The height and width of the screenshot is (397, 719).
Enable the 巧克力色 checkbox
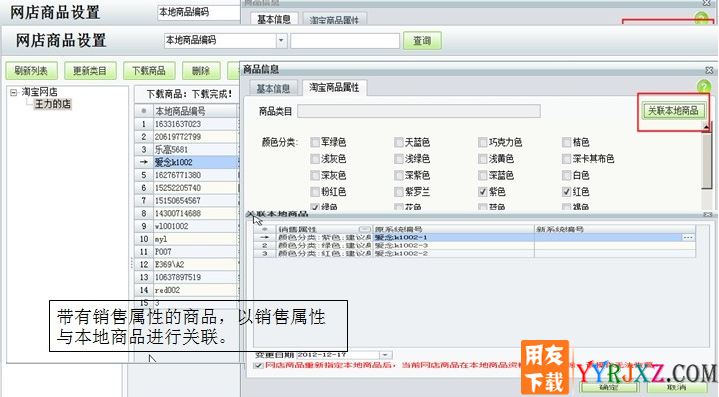(x=482, y=143)
